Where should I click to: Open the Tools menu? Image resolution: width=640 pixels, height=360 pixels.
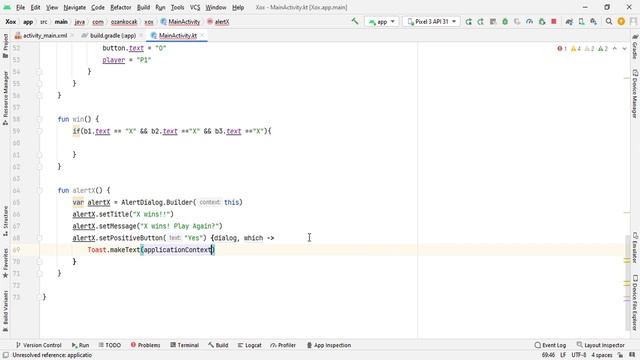[x=177, y=7]
